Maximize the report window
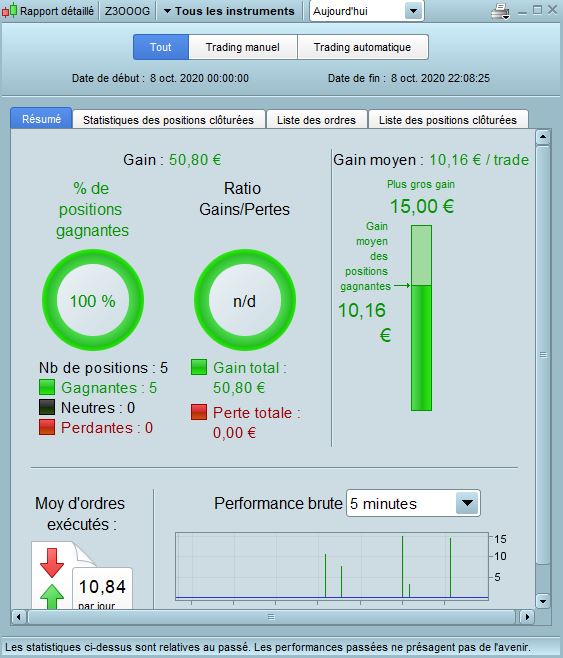The height and width of the screenshot is (658, 563). pos(537,10)
